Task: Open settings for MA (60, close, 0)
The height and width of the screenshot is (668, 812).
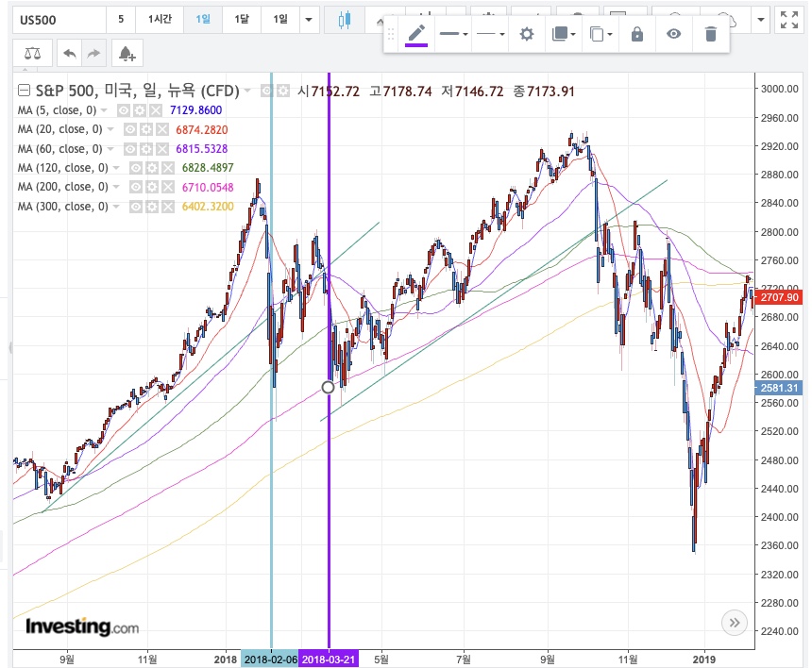Action: [145, 149]
